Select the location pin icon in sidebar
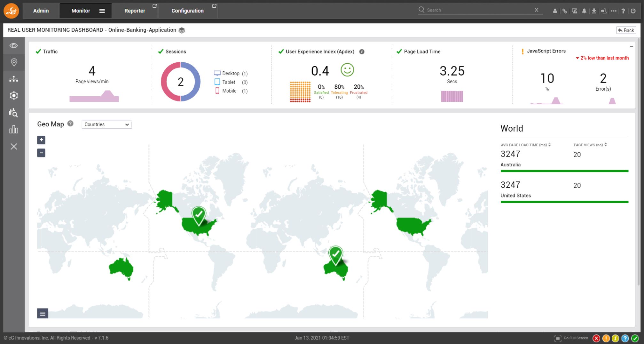Screen dimensions: 644x344 pos(14,62)
